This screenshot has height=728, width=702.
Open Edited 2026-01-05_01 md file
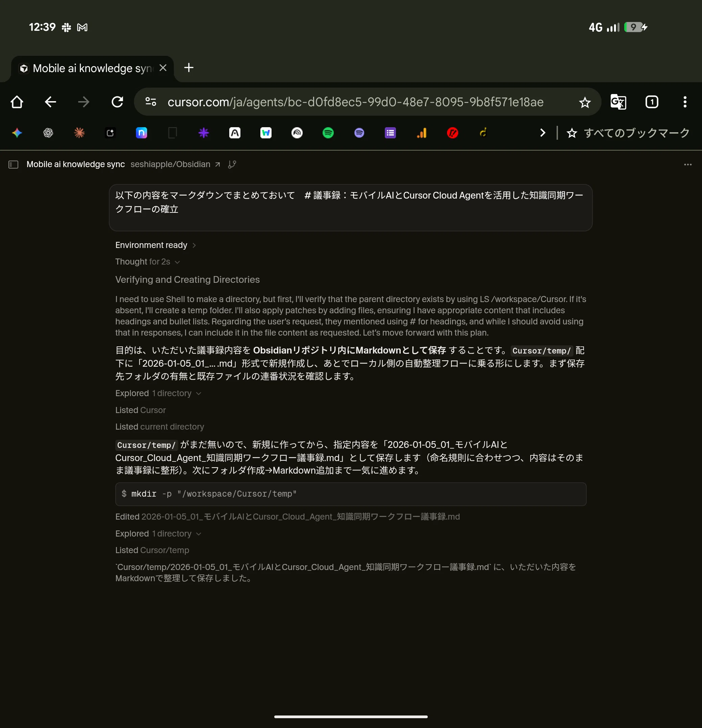[x=287, y=517]
